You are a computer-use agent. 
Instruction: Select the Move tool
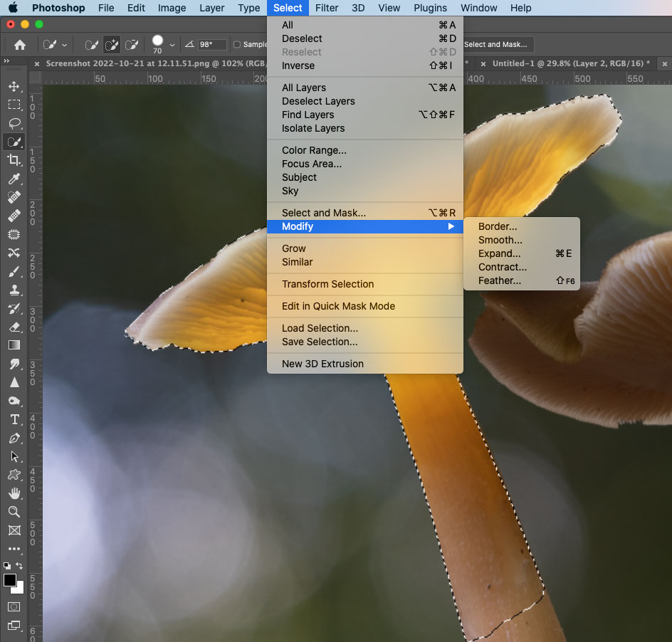click(x=14, y=86)
